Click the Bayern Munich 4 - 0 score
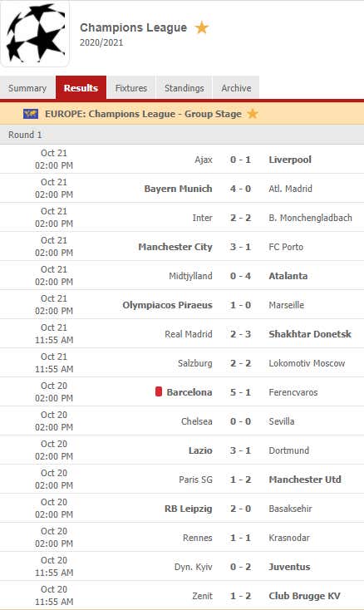This screenshot has height=610, width=364. pos(240,189)
